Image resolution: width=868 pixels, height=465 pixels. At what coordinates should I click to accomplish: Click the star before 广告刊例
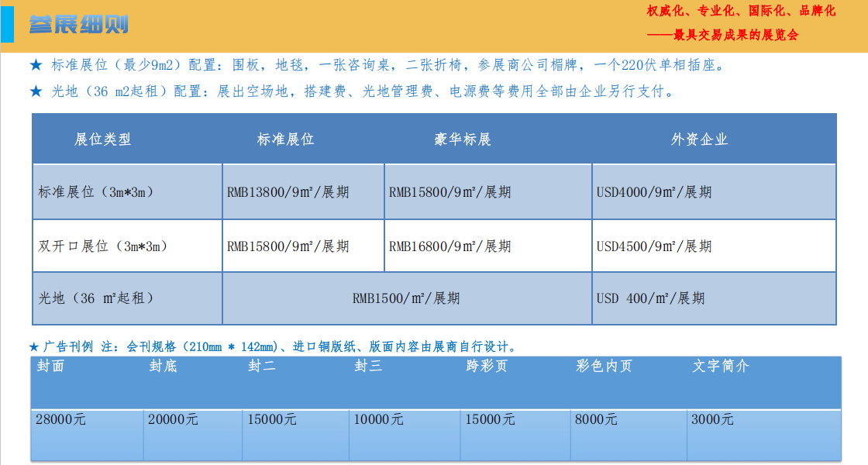[x=34, y=346]
